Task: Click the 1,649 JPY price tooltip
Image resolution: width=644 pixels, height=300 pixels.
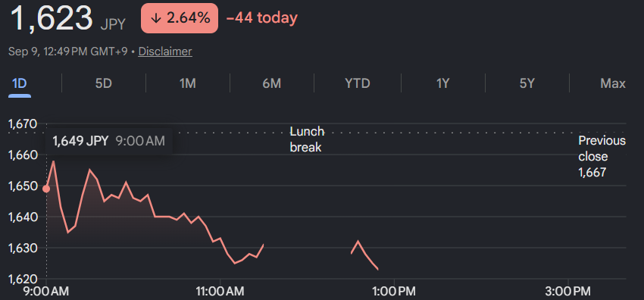Action: (x=109, y=141)
